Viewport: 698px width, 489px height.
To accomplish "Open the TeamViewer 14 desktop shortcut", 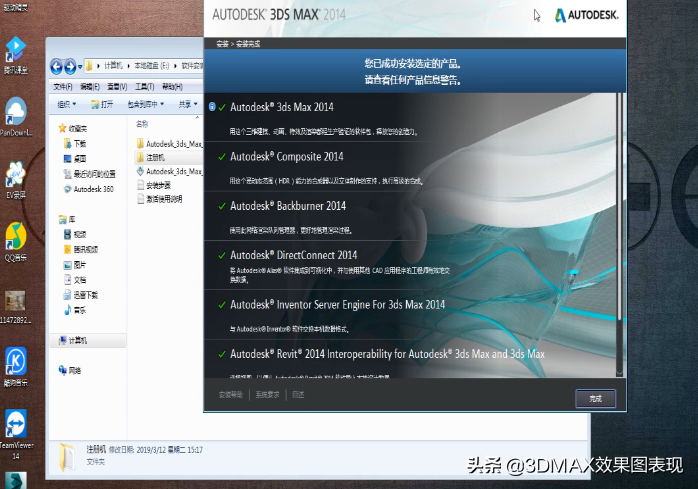I will (x=16, y=434).
